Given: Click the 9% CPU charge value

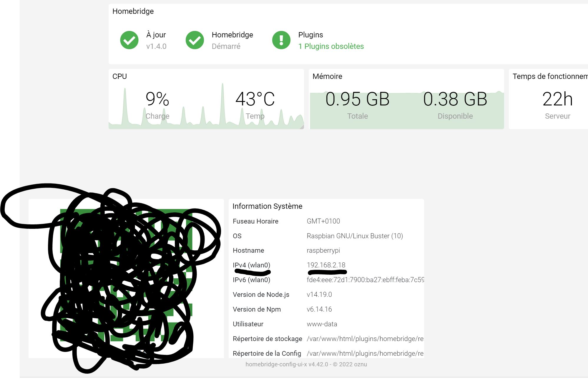Looking at the screenshot, I should [x=157, y=99].
